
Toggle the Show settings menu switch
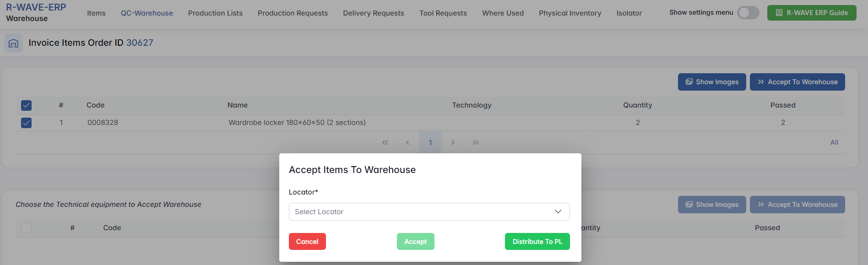(x=748, y=13)
